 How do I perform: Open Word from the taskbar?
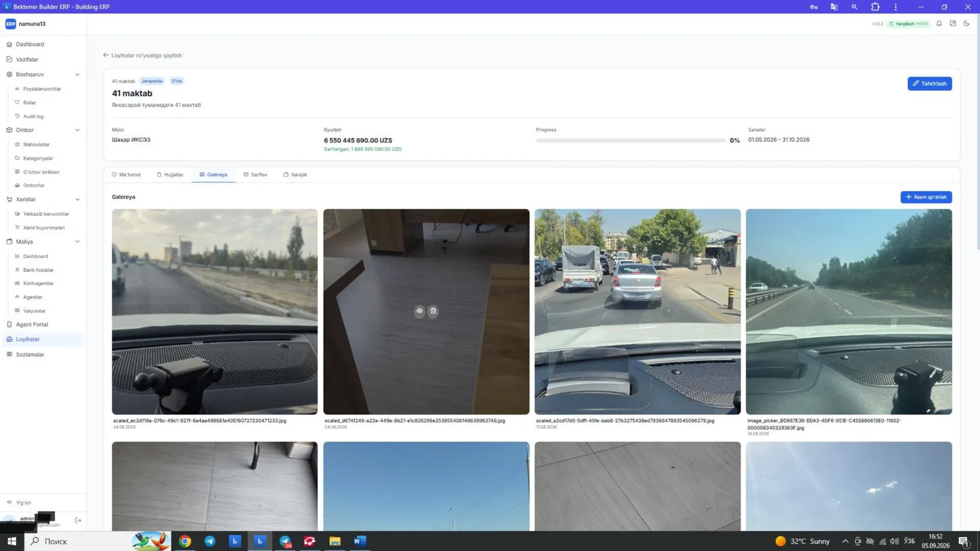click(360, 541)
